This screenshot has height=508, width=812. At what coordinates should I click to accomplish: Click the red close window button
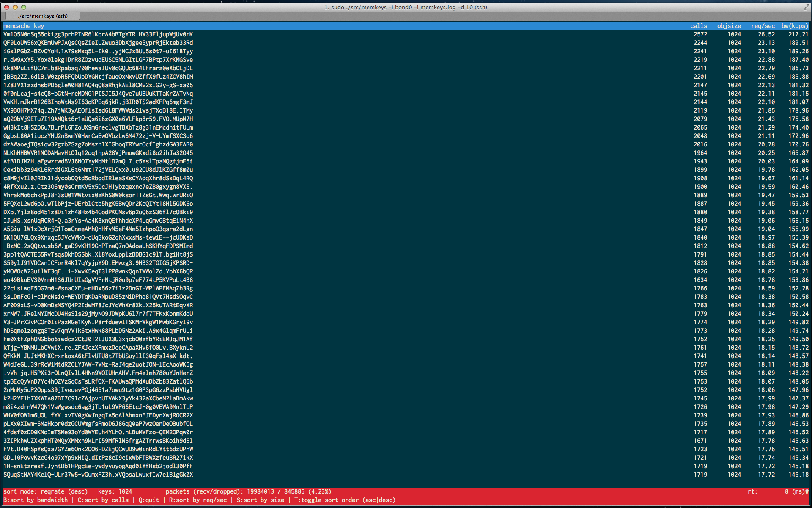tap(7, 7)
